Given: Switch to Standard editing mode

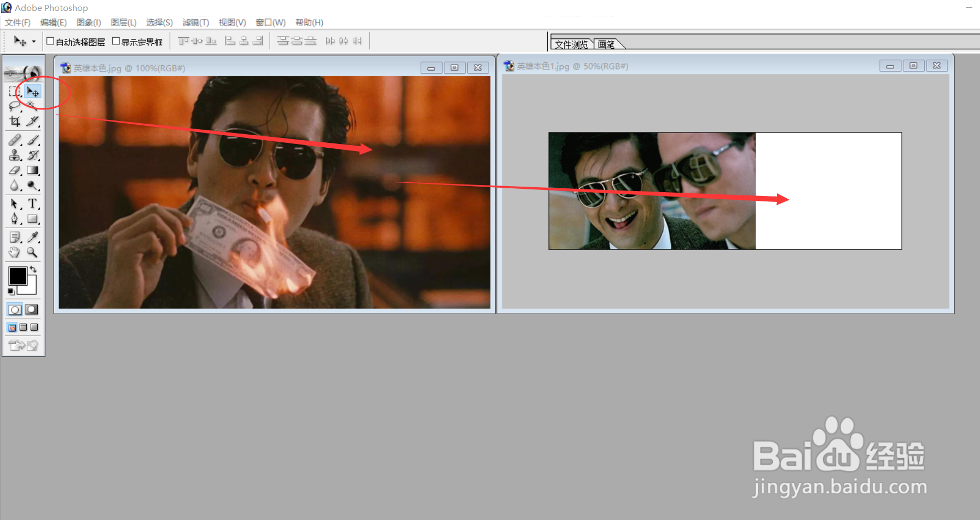Looking at the screenshot, I should click(x=15, y=310).
